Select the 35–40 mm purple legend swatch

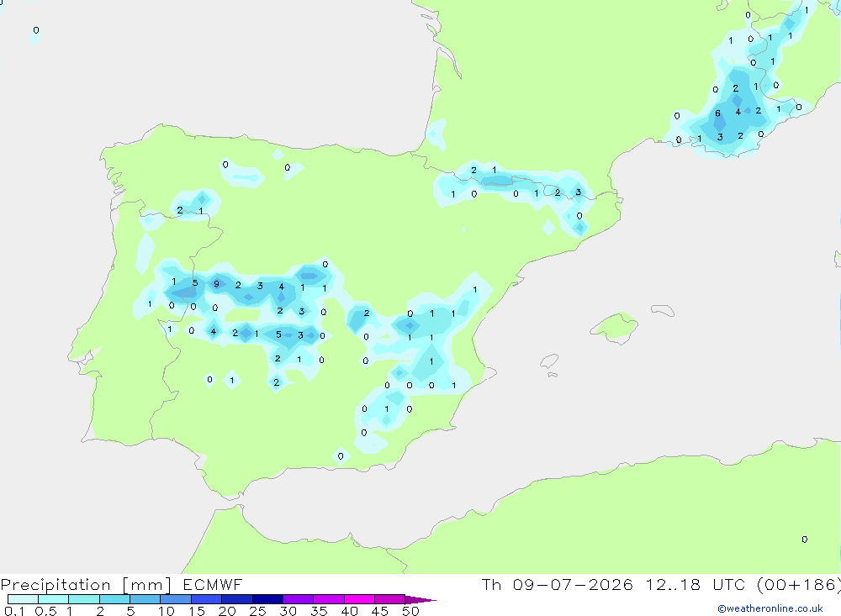tap(329, 599)
